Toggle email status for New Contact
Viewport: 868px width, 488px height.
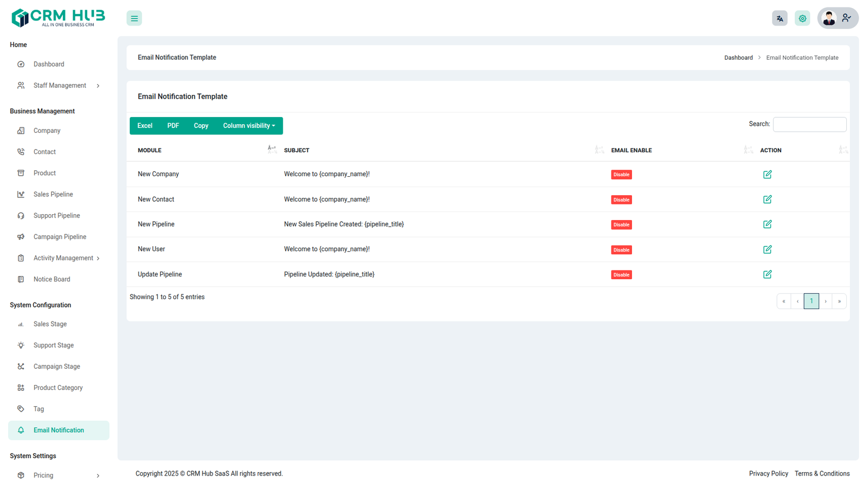click(x=621, y=200)
